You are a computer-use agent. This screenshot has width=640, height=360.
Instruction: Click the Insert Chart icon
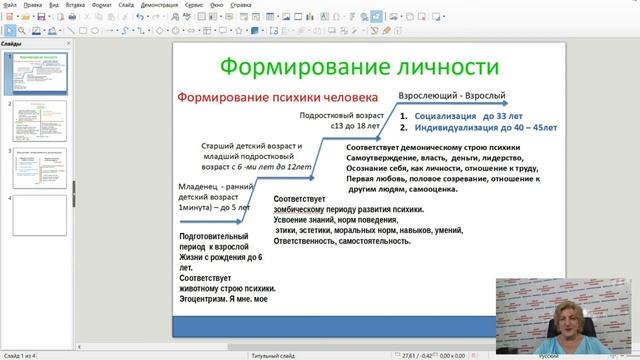pyautogui.click(x=310, y=17)
